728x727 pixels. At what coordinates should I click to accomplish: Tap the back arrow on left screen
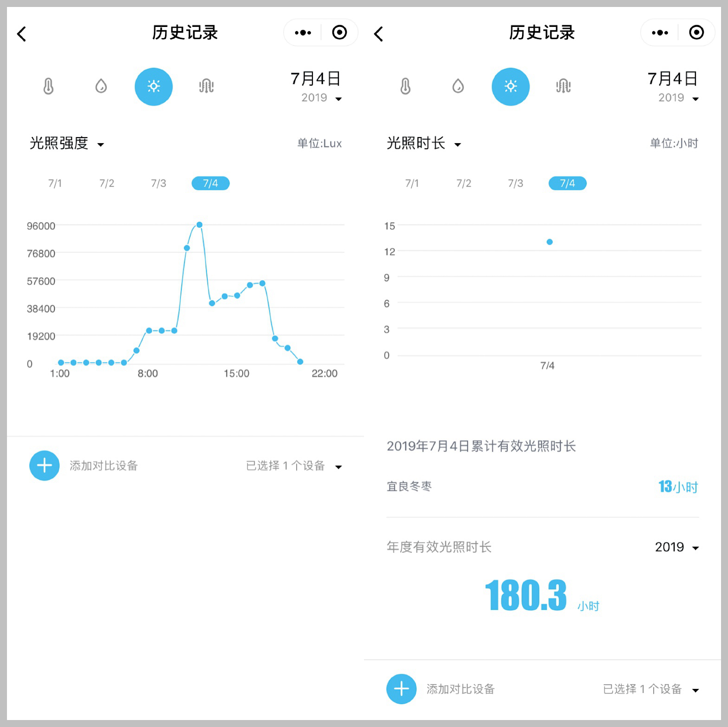coord(22,34)
